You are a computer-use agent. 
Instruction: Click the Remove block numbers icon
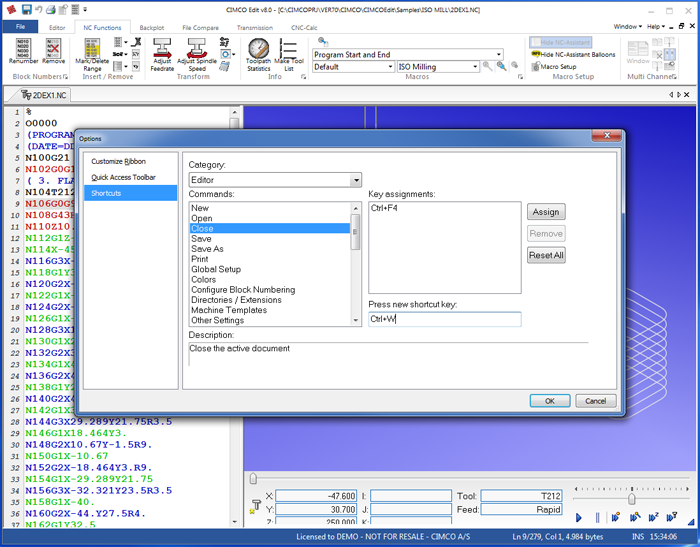[53, 48]
